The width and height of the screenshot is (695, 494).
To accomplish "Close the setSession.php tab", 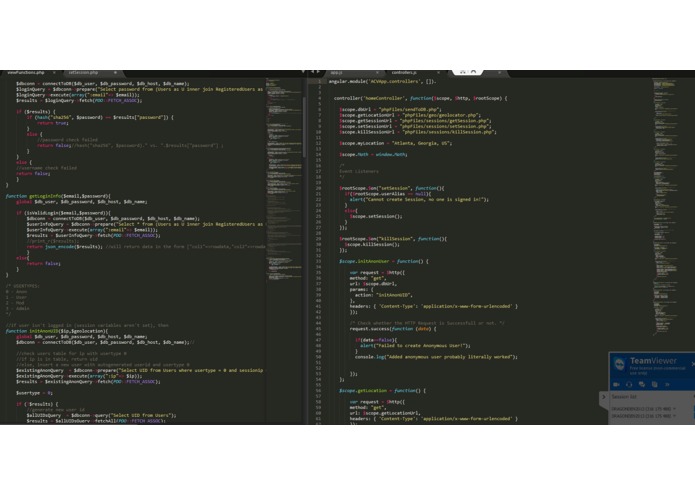I will pos(115,73).
